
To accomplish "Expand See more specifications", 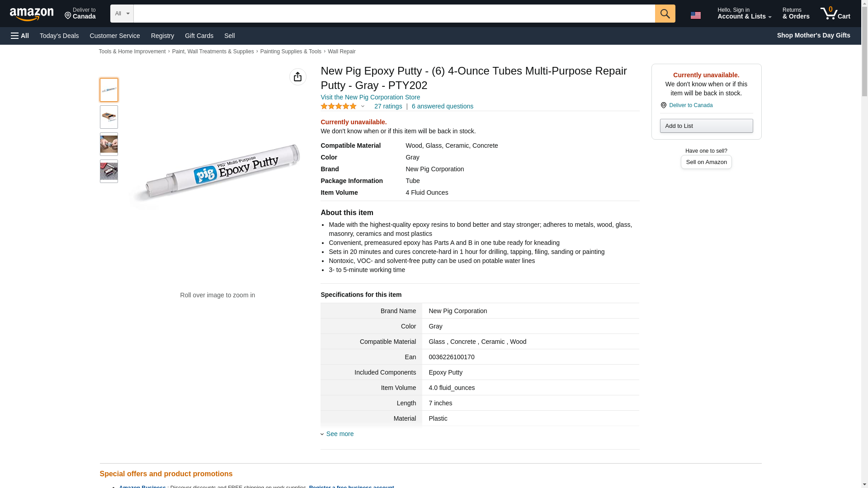I will [340, 434].
